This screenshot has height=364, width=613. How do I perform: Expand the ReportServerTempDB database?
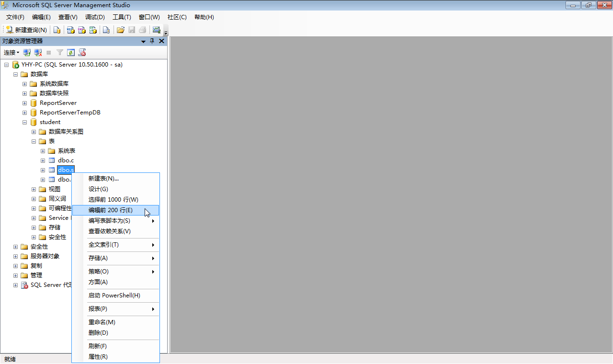24,113
